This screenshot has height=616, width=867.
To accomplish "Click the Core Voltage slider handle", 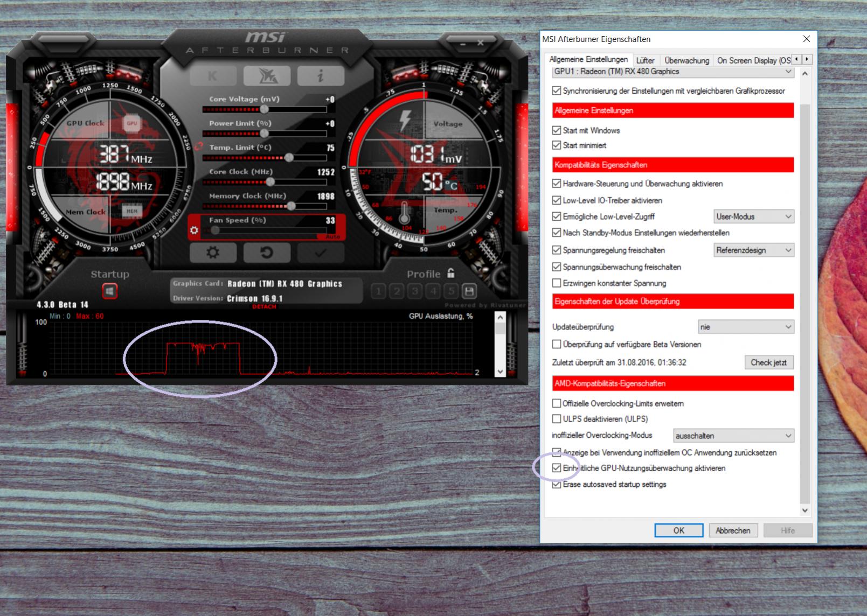I will [x=264, y=109].
